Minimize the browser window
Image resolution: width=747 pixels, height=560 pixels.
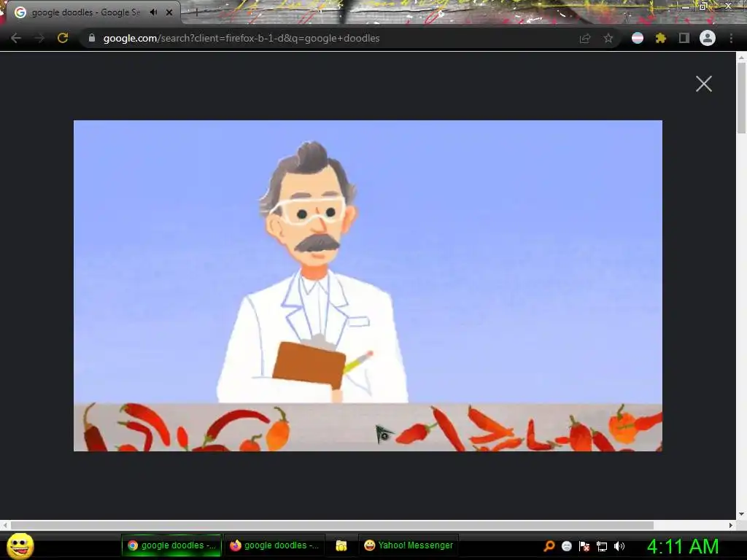click(x=686, y=7)
